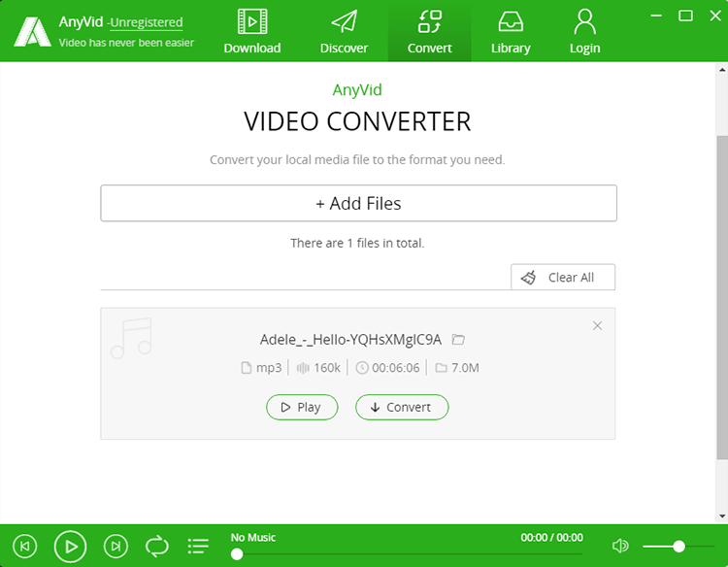
Task: Go to the Library tab
Action: 511,31
